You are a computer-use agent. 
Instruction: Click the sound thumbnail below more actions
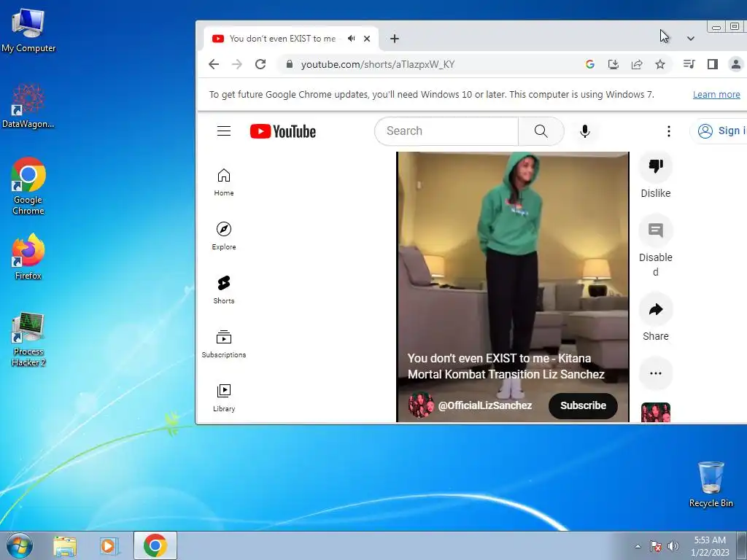656,413
